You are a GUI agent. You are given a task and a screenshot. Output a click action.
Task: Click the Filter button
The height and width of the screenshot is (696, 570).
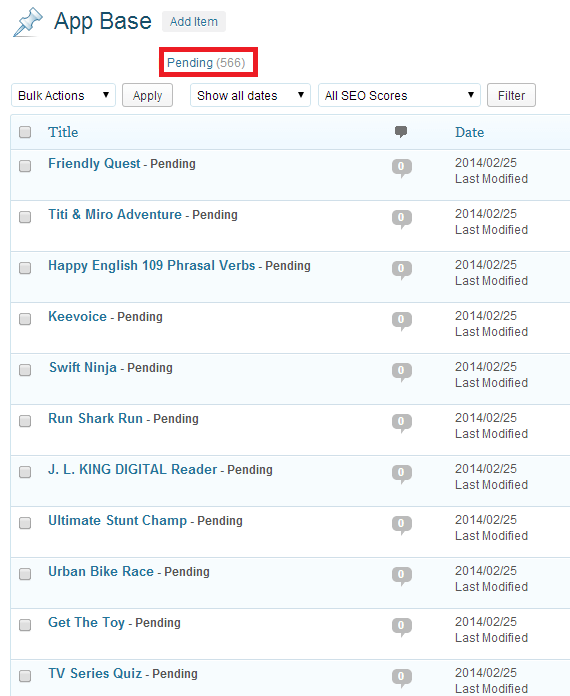pos(511,95)
